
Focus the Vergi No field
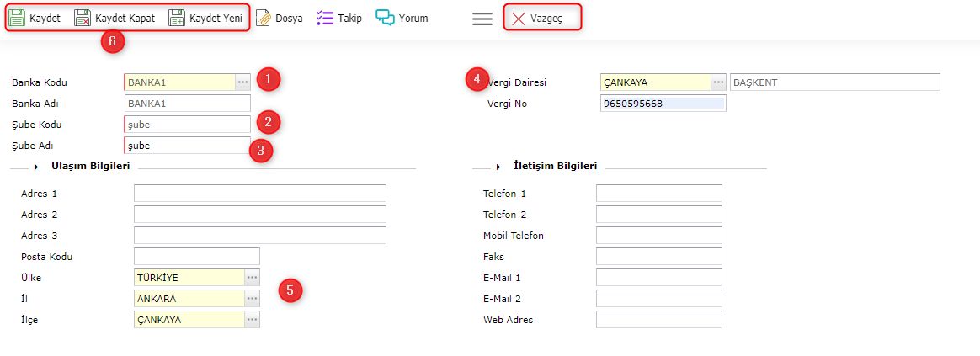[663, 104]
